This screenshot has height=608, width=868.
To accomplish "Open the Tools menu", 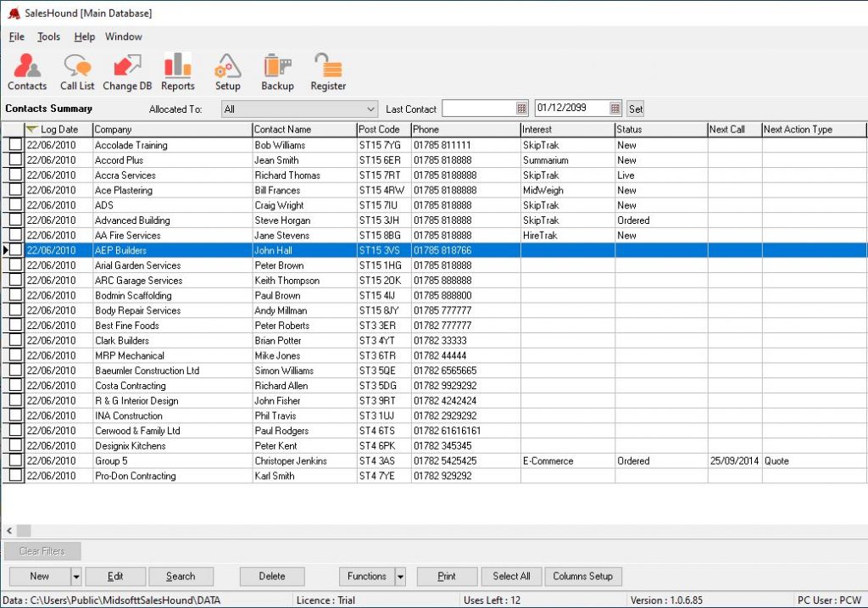I will click(x=48, y=36).
